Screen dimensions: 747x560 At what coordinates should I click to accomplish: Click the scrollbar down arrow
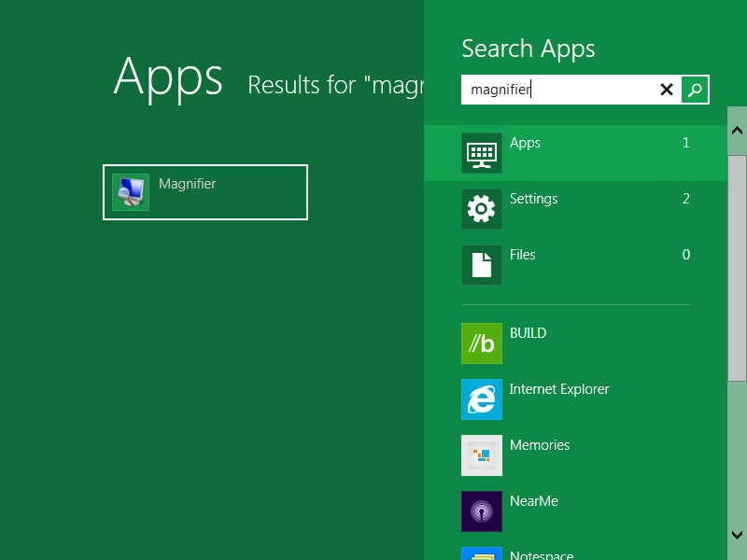[737, 535]
